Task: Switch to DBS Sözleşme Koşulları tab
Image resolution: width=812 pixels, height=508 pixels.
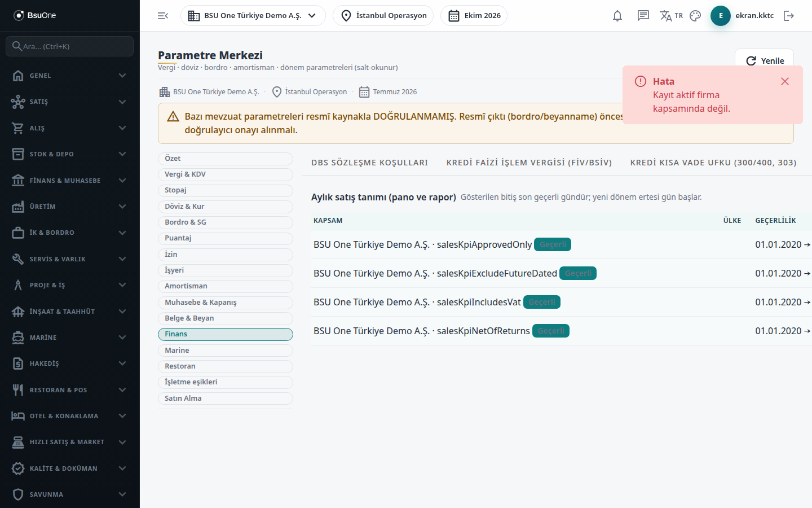Action: (370, 163)
